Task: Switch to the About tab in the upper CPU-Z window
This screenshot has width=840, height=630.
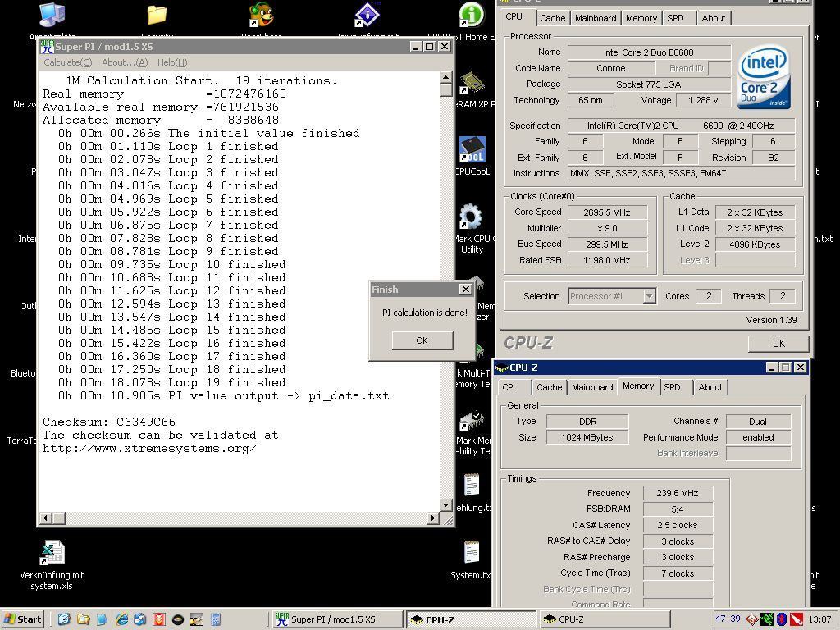Action: coord(714,18)
